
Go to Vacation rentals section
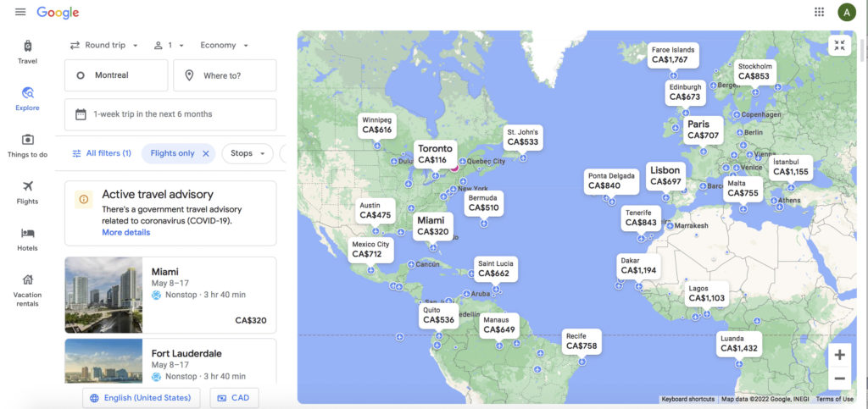coord(27,290)
